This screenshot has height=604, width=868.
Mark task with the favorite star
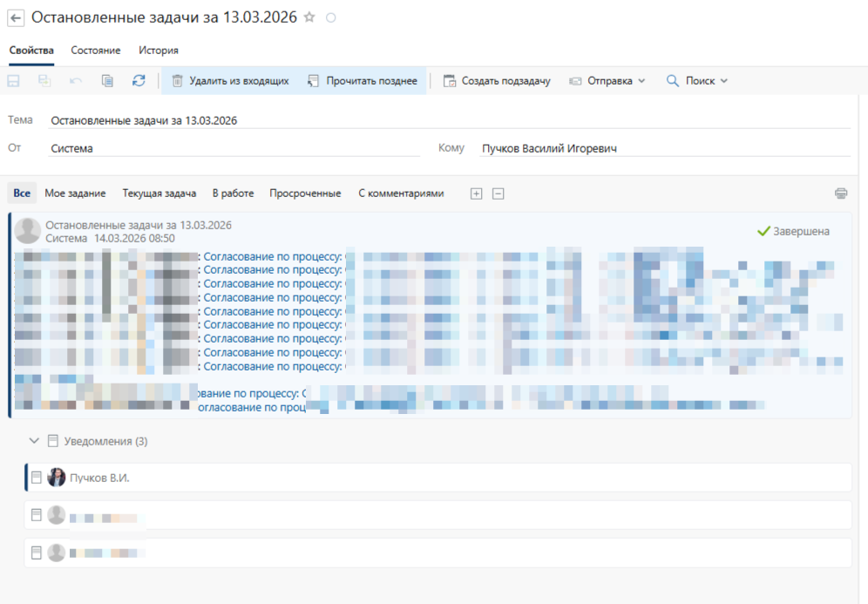[x=309, y=17]
